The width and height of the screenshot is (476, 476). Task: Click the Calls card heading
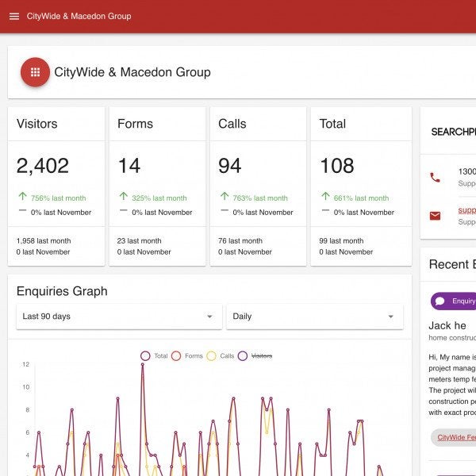[x=232, y=124]
